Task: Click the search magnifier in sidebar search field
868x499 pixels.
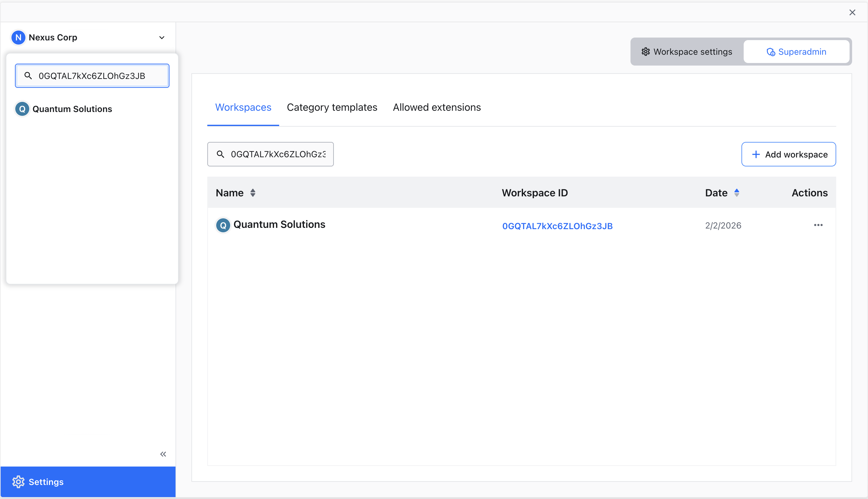Action: [x=29, y=76]
